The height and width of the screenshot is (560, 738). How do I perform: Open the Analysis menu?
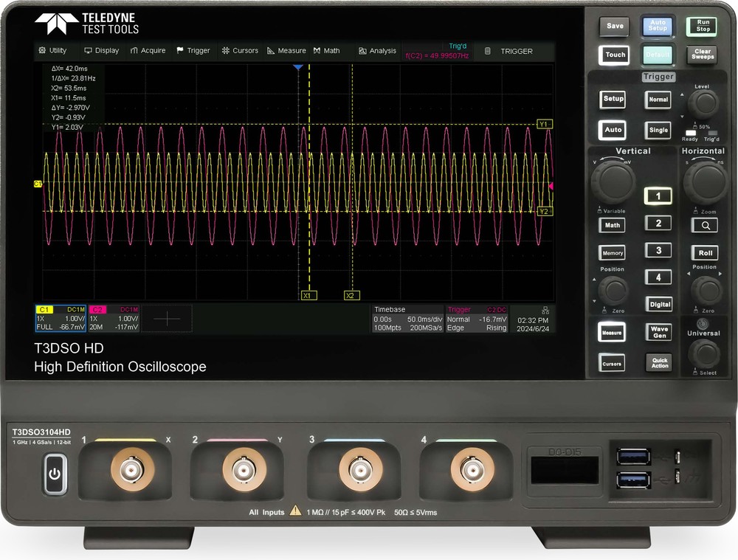pyautogui.click(x=377, y=50)
